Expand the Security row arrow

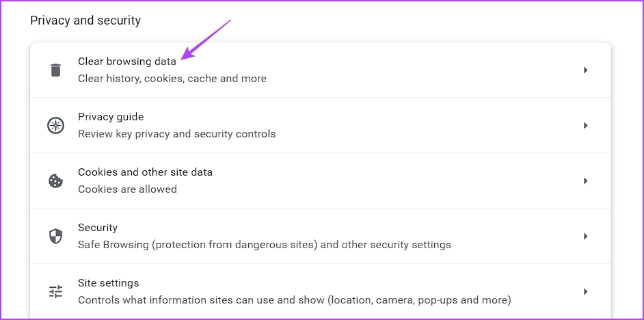pos(586,237)
